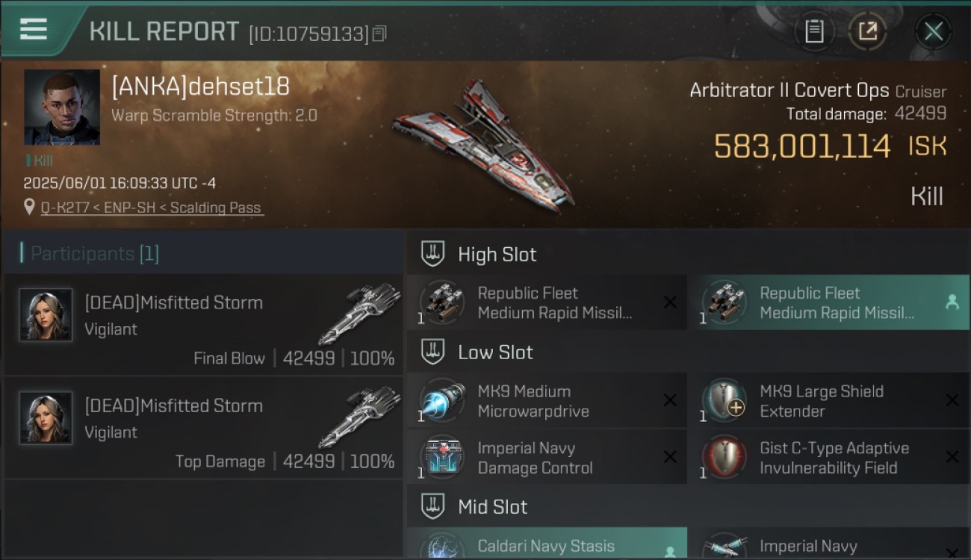The image size is (971, 560).
Task: Copy the kill report ID icon
Action: 379,34
